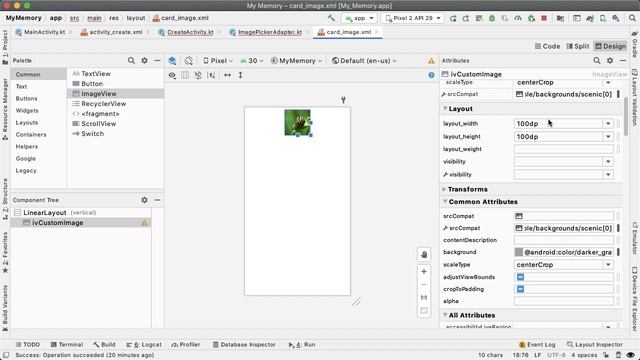Open the layout_width dropdown arrow

(x=608, y=124)
